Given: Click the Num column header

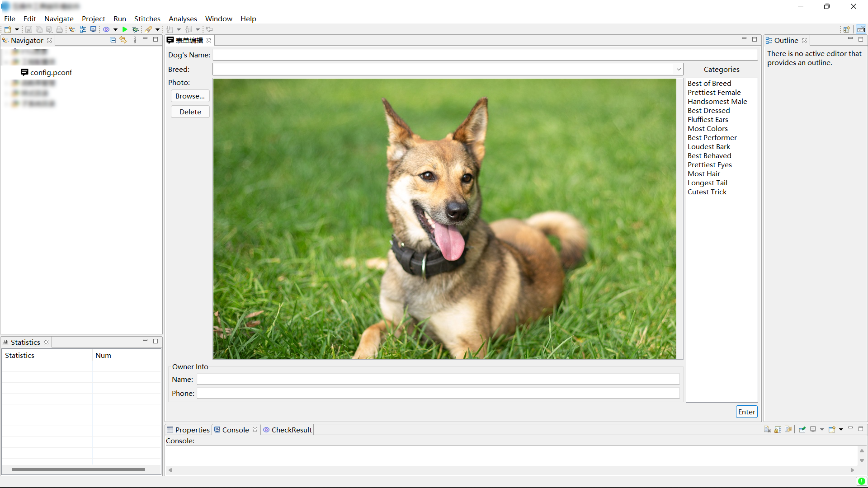Looking at the screenshot, I should tap(127, 355).
